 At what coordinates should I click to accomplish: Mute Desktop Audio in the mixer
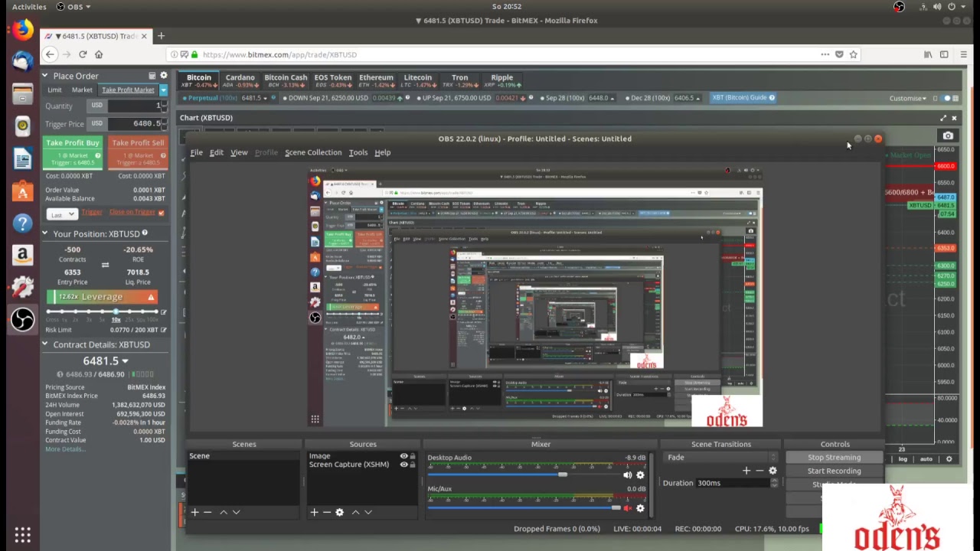(628, 475)
